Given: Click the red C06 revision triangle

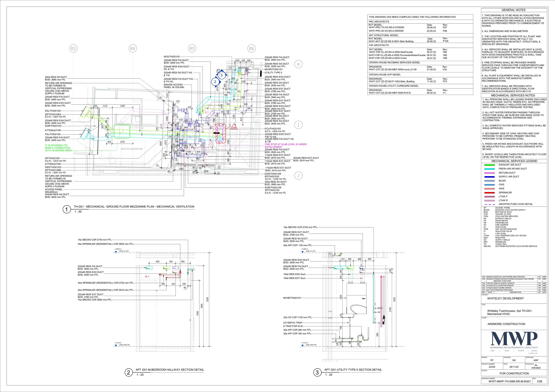Looking at the screenshot, I should click(234, 127).
